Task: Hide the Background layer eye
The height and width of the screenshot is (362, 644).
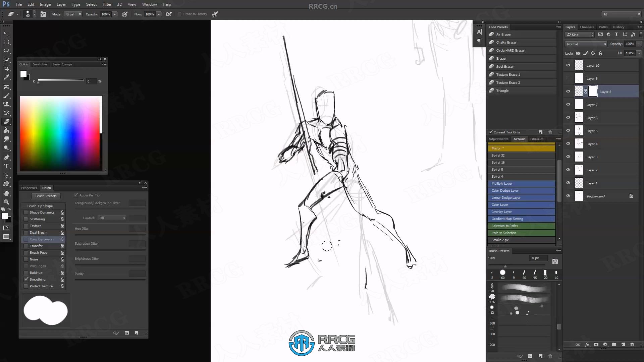Action: [568, 196]
